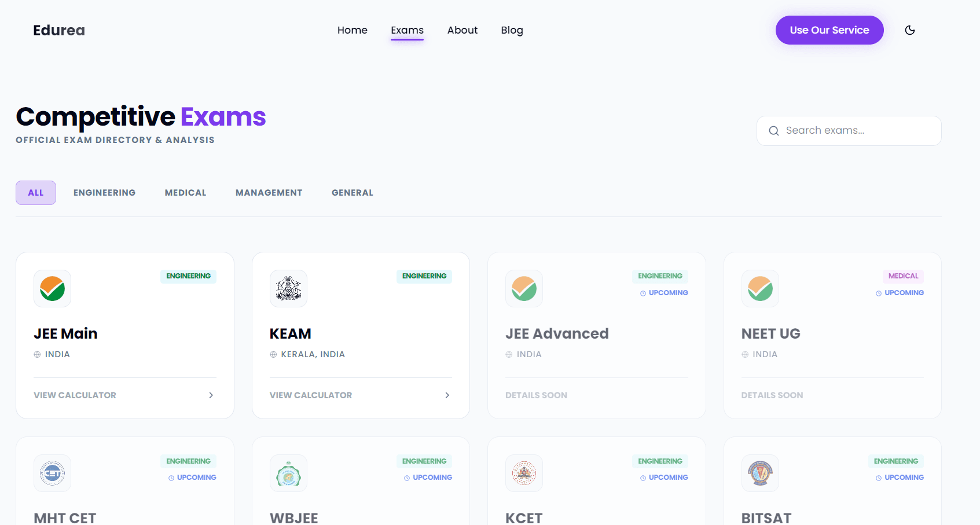Click the UPCOMING label on MHT CET card
Viewport: 980px width, 525px height.
(x=197, y=478)
